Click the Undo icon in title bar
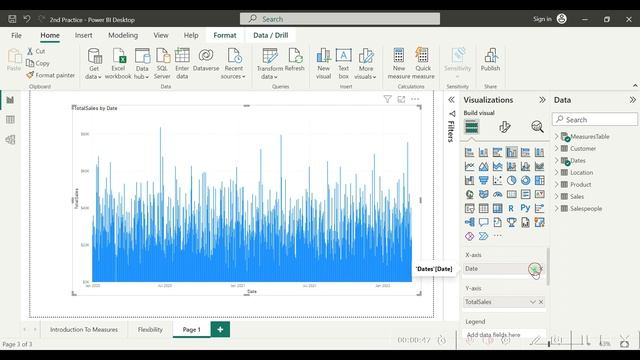 coord(27,19)
